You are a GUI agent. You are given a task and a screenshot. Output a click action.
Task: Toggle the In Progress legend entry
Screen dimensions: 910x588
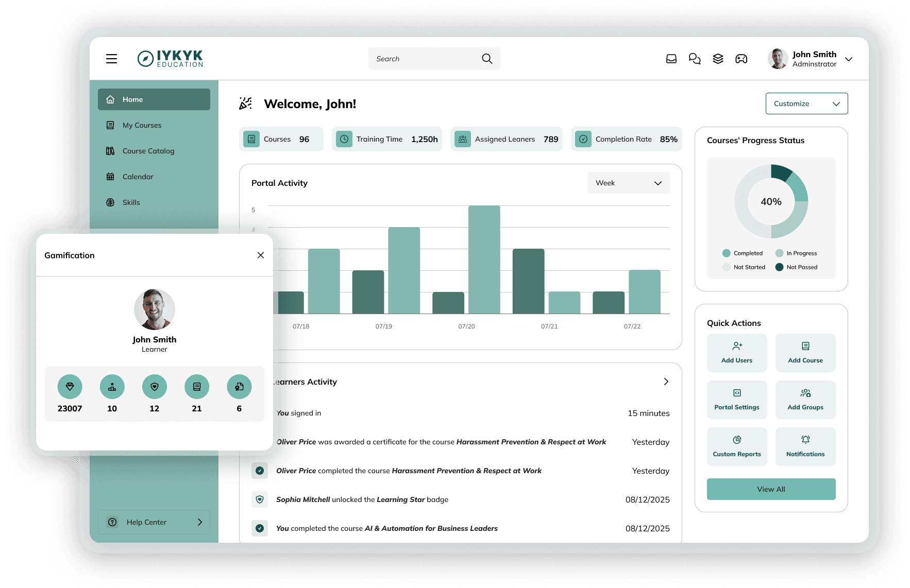[x=797, y=253]
